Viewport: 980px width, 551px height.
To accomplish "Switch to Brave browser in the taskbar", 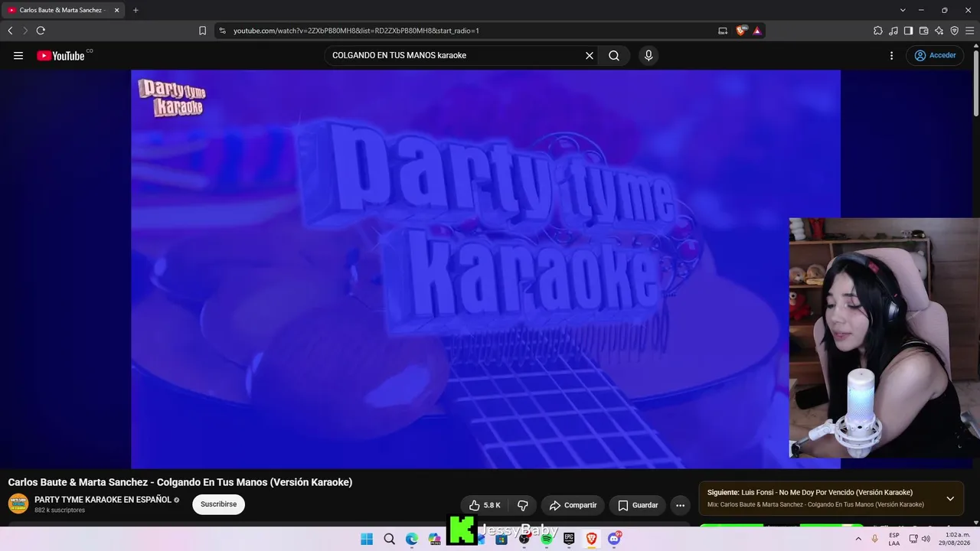I will (x=591, y=539).
